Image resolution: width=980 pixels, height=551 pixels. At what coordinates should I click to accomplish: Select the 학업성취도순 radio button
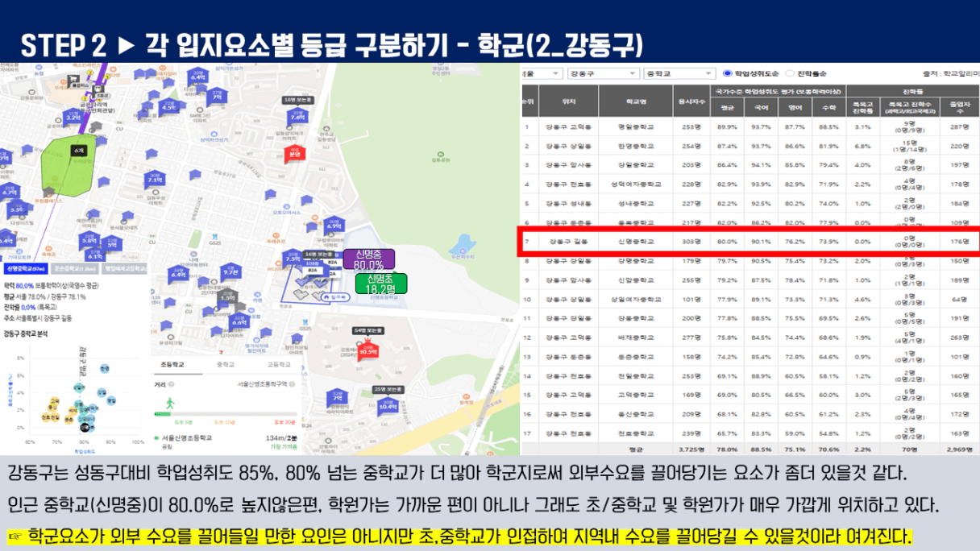tap(728, 73)
